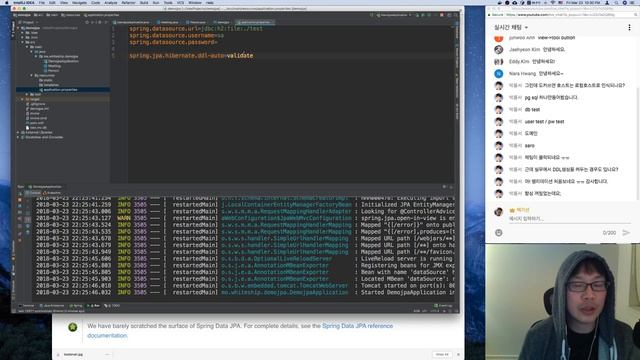Viewport: 640px width, 360px height.
Task: Open the Build menu
Action: [x=144, y=2]
